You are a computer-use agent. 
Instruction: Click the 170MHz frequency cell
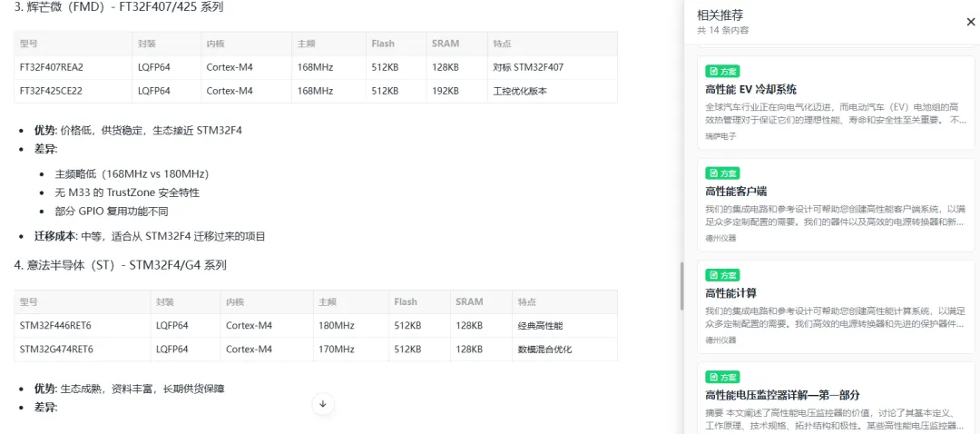pyautogui.click(x=350, y=349)
